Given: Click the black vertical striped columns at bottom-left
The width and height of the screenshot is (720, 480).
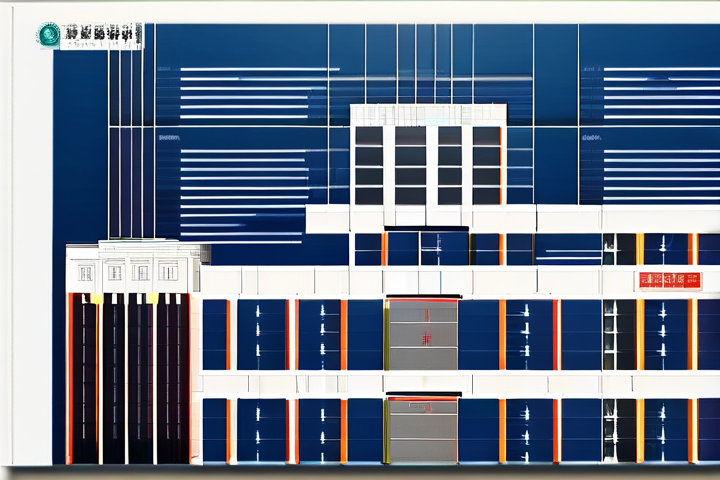Looking at the screenshot, I should [x=128, y=380].
